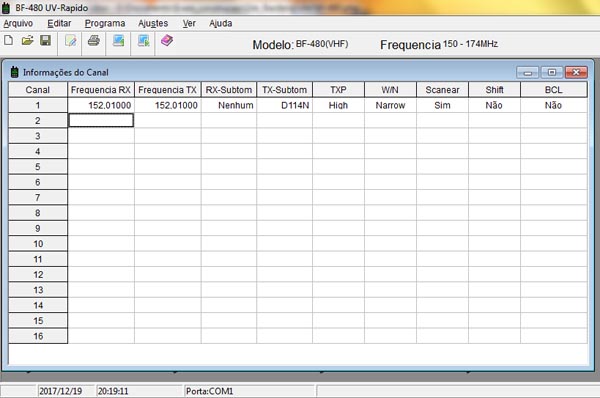Select row header for channel 12
This screenshot has width=600, height=398.
(38, 274)
